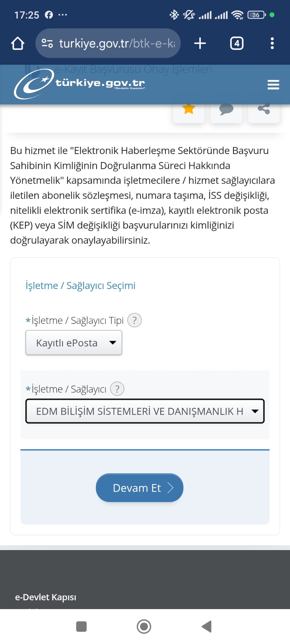Screen dimensions: 290x644
Task: Open the browser three-dot overflow menu
Action: (272, 43)
